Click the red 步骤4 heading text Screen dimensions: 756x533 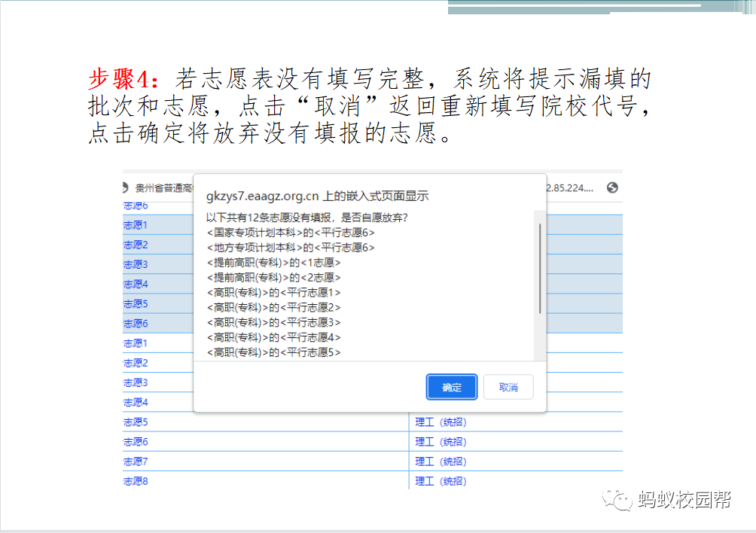[x=124, y=78]
